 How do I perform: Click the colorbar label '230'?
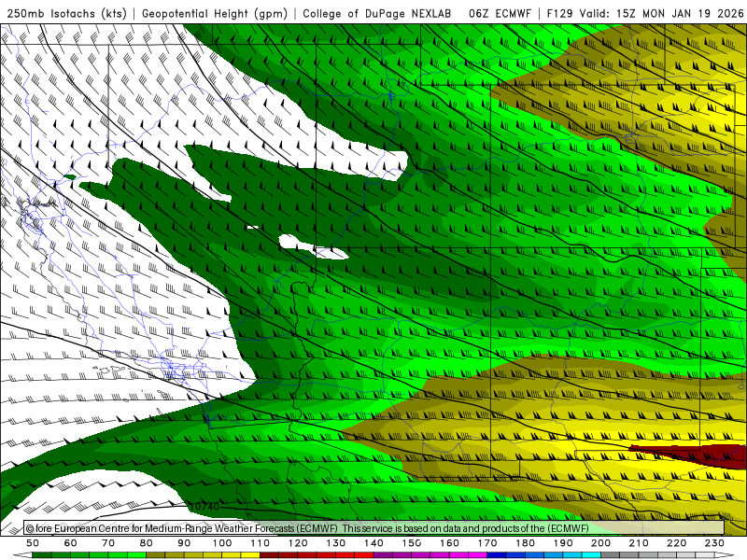715,543
